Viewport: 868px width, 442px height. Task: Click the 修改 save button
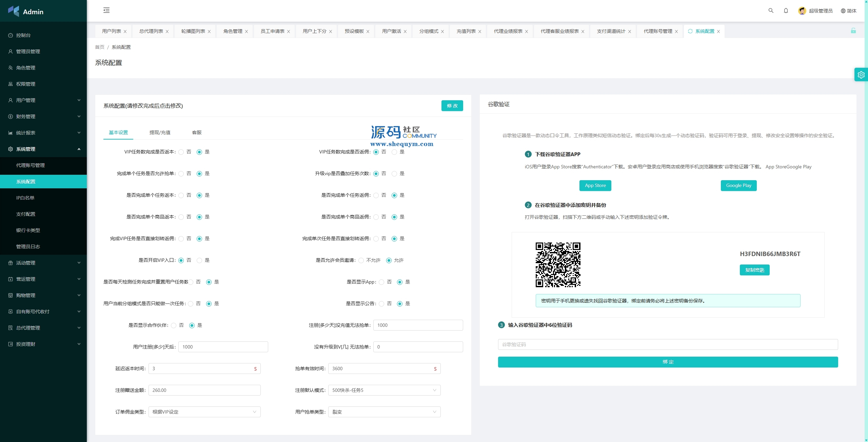[452, 106]
